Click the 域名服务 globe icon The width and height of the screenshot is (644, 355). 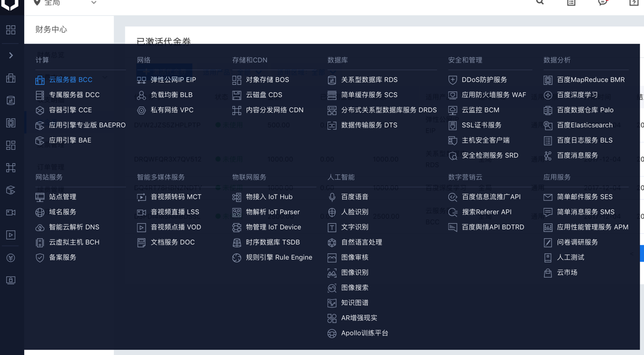click(x=40, y=213)
